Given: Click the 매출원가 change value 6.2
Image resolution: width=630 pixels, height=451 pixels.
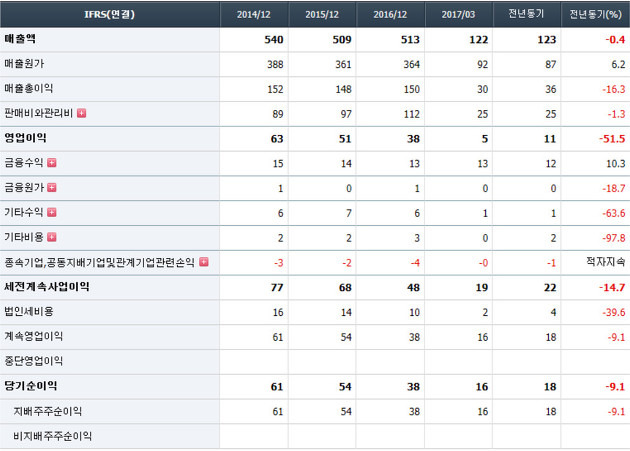Looking at the screenshot, I should coord(618,65).
